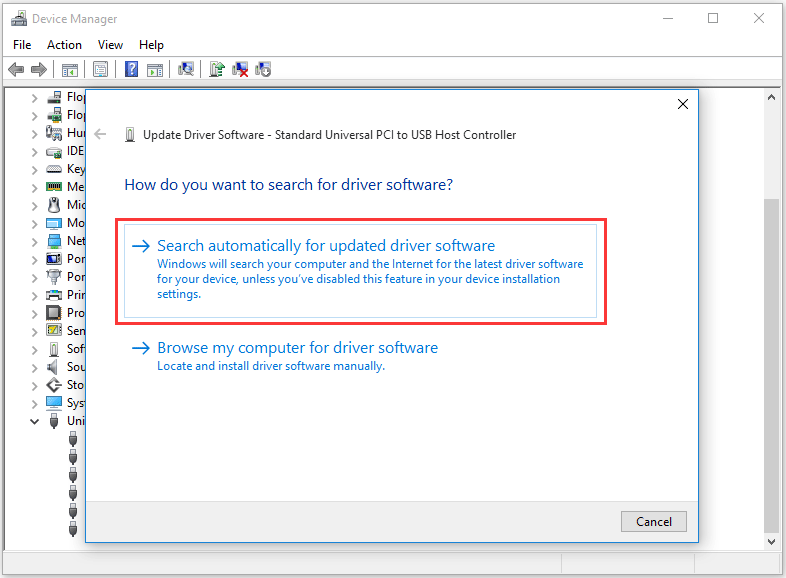Select the Processors category icon

click(54, 313)
